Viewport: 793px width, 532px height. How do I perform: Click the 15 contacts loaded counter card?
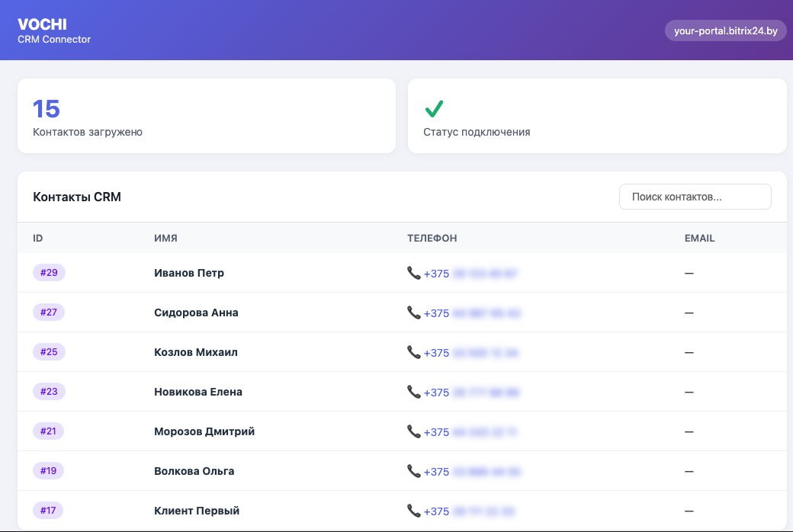coord(206,116)
